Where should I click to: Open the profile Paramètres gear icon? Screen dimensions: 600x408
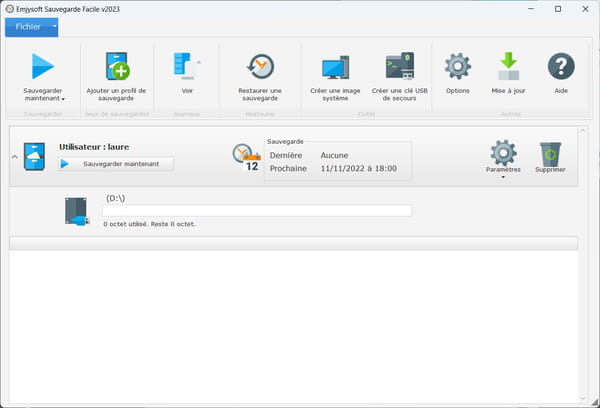(x=503, y=153)
